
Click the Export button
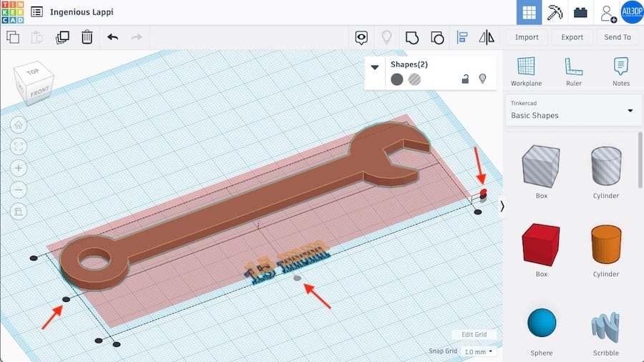pos(572,37)
